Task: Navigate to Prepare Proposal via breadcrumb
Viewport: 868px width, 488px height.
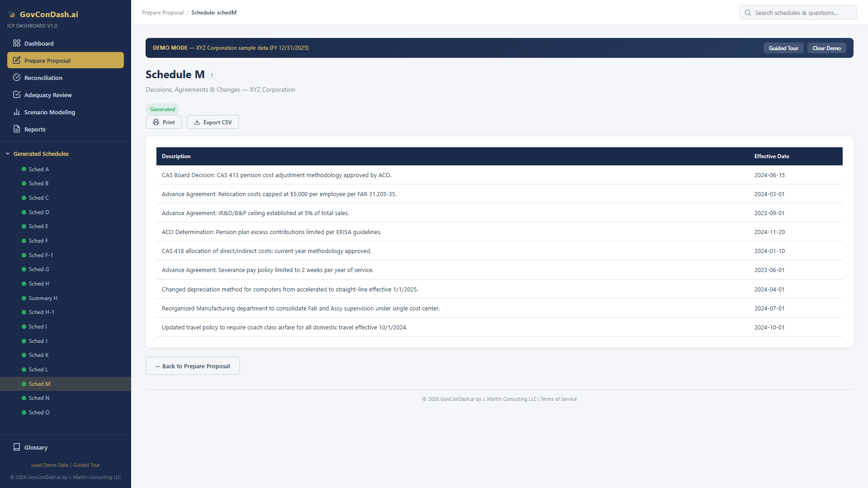Action: click(x=163, y=12)
